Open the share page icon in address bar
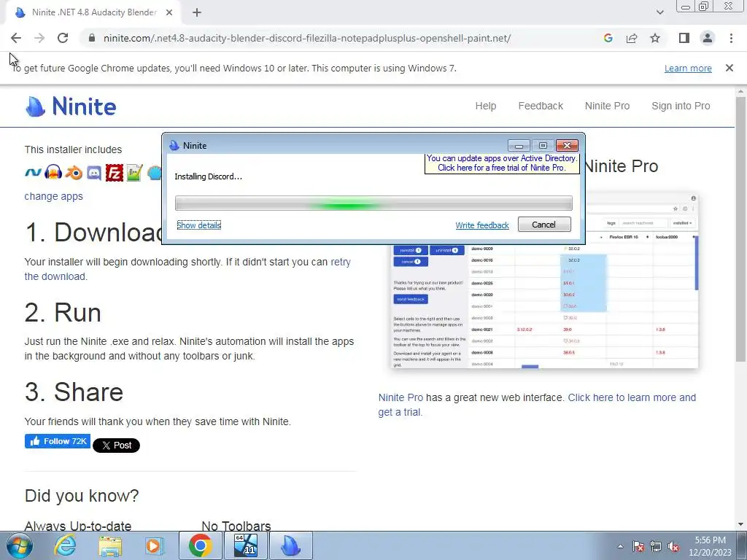 pos(632,38)
